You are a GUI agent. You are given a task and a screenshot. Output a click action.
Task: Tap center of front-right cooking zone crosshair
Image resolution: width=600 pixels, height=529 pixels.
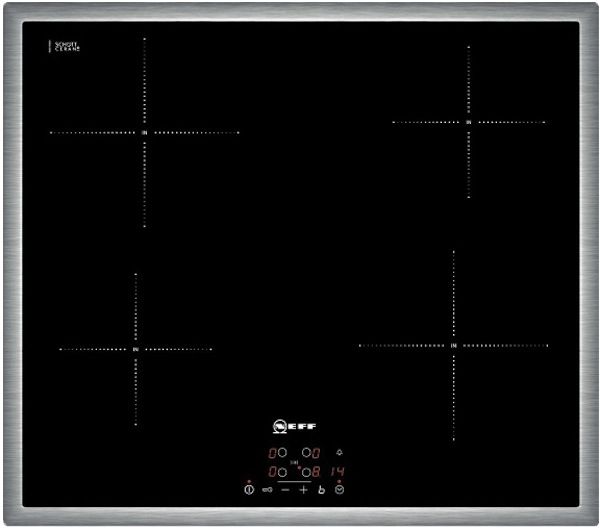(454, 346)
